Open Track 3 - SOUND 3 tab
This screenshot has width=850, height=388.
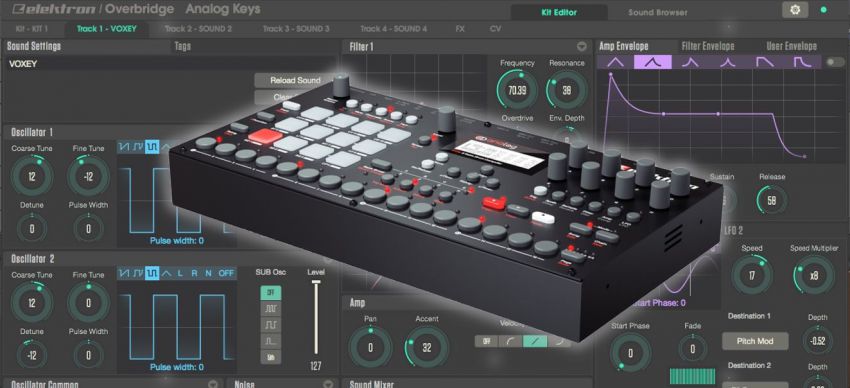[296, 29]
